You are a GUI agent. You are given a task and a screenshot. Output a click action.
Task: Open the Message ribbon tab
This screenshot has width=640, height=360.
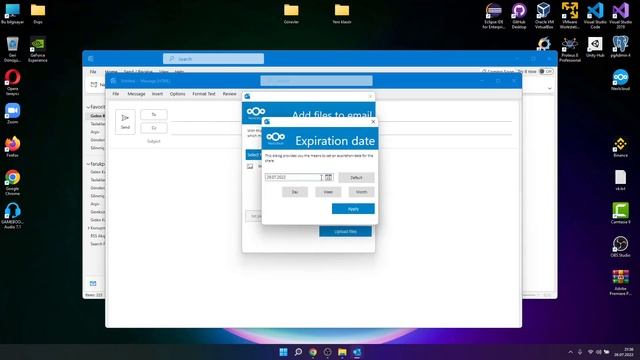(136, 94)
